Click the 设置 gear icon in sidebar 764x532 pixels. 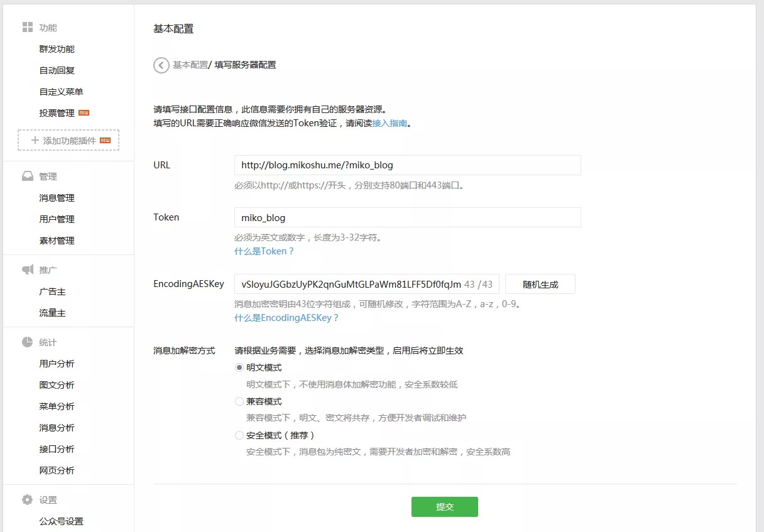coord(28,500)
